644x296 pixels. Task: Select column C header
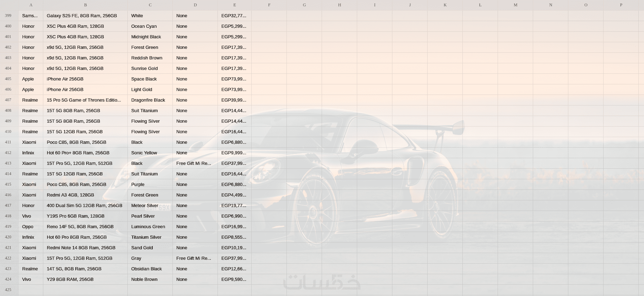(x=150, y=5)
